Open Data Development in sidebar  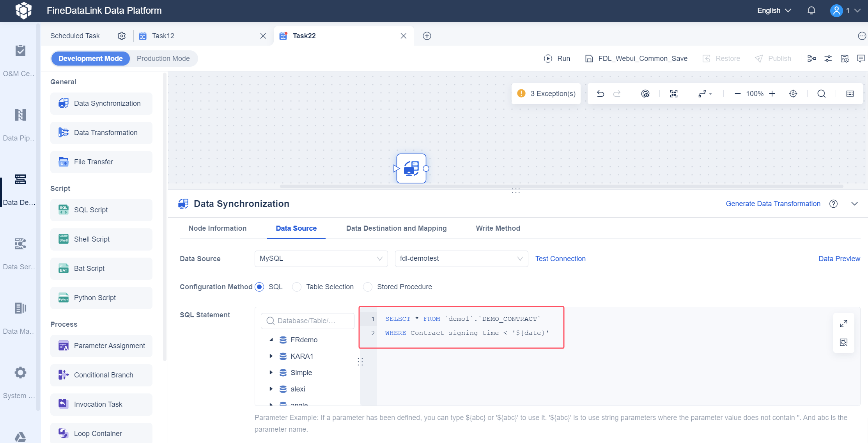point(20,190)
